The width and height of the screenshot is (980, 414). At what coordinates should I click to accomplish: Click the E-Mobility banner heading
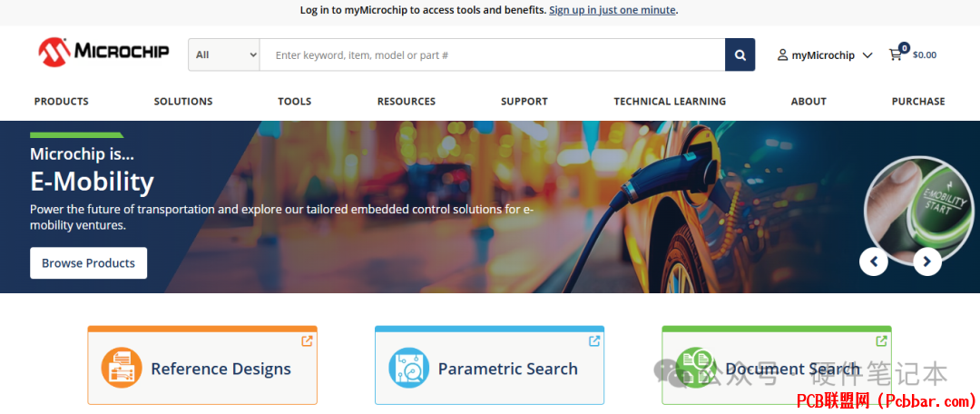(92, 182)
